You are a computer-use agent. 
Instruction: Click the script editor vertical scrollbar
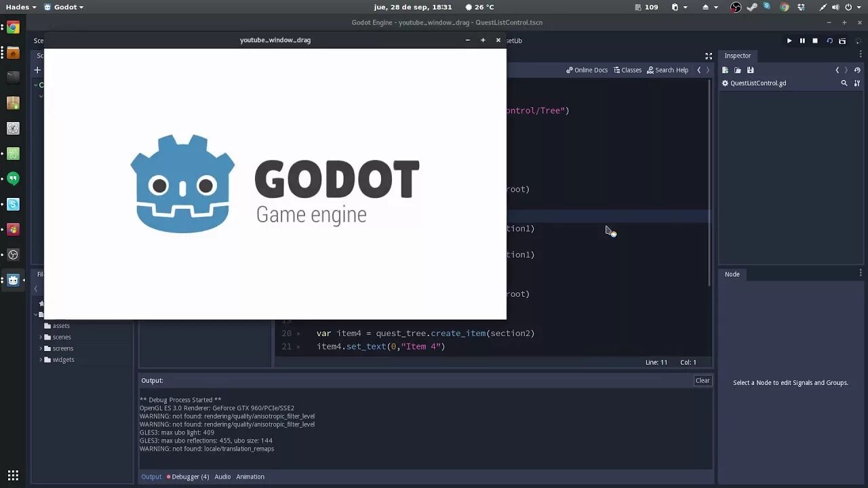(x=710, y=183)
